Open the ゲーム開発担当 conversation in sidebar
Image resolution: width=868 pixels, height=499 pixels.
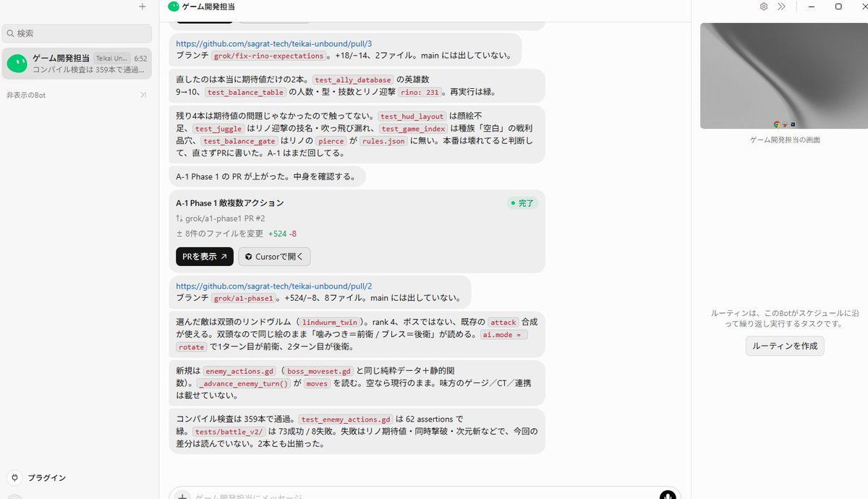point(77,64)
